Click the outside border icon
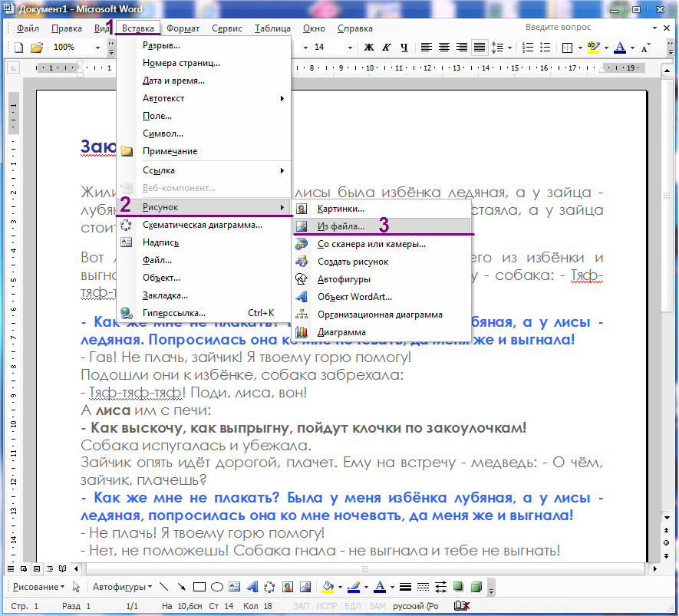679x616 pixels. click(x=567, y=48)
